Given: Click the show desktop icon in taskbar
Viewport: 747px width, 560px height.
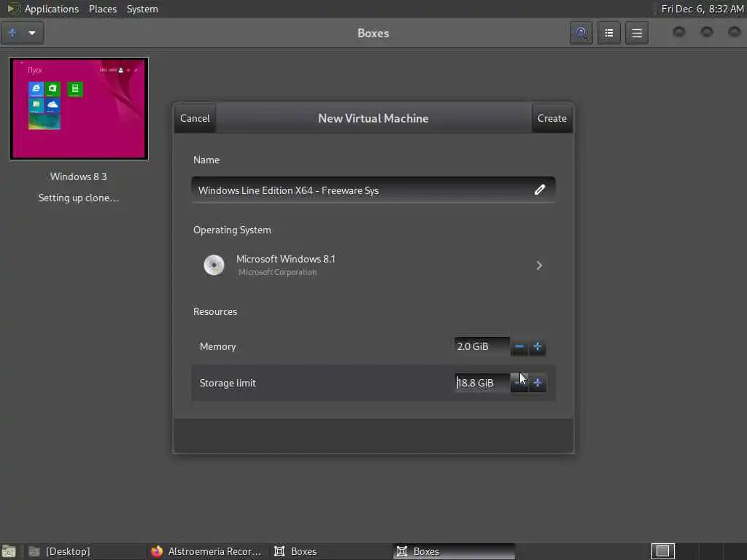Looking at the screenshot, I should pos(9,551).
